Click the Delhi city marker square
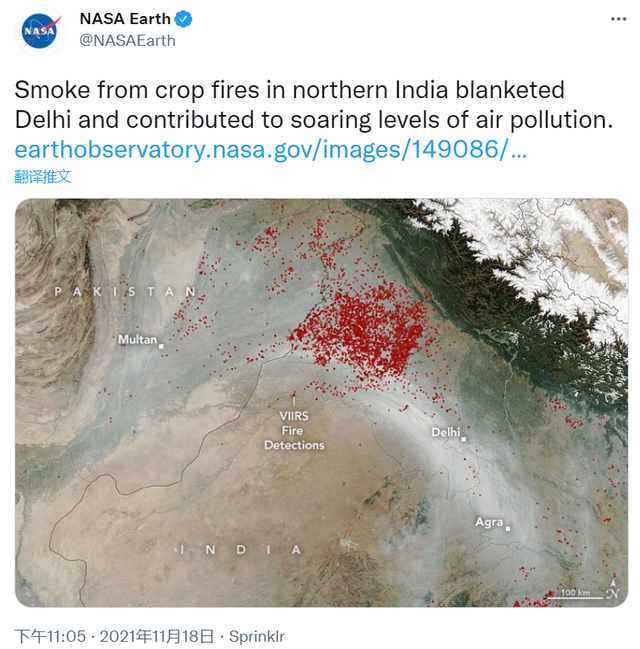Screen dimensions: 640x649 pyautogui.click(x=463, y=439)
